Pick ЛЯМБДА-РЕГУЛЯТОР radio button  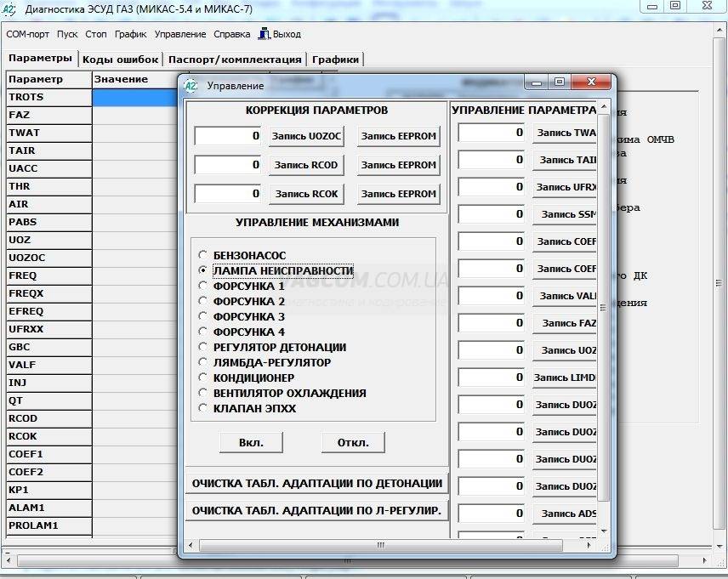point(202,362)
